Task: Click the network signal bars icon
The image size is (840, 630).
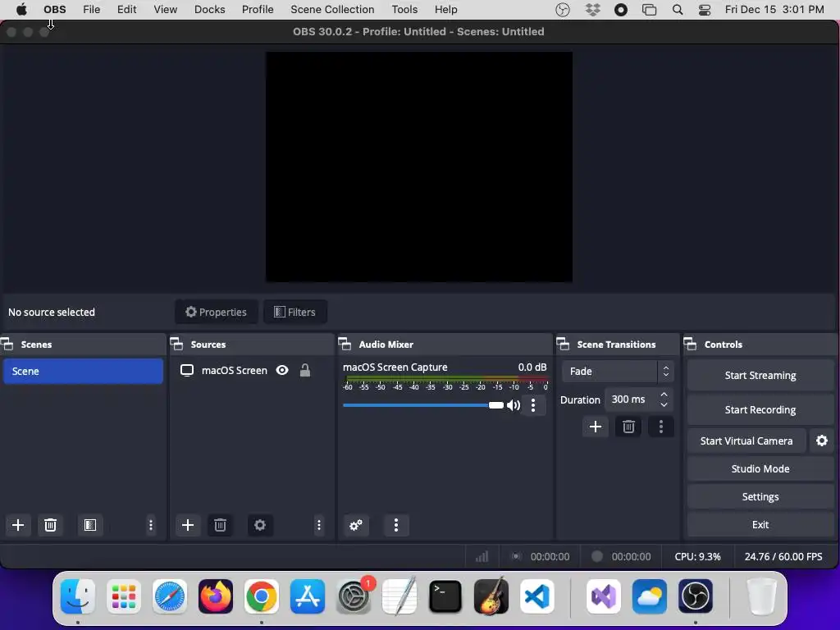Action: (x=482, y=557)
